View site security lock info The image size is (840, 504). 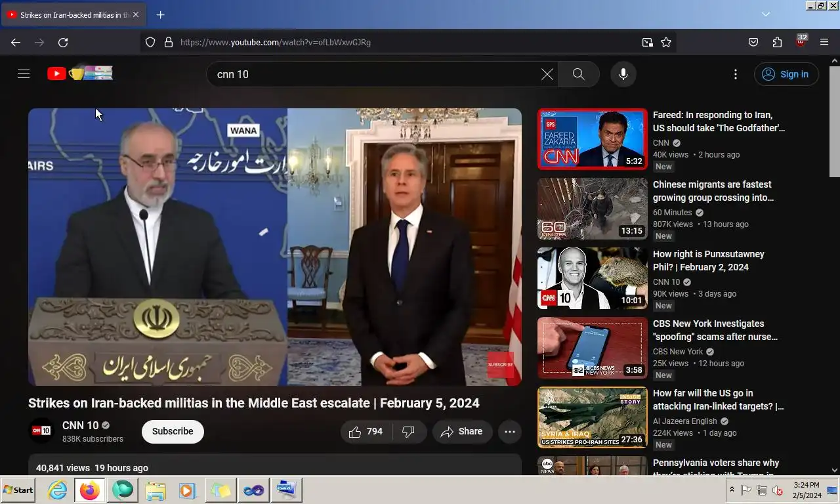click(169, 42)
